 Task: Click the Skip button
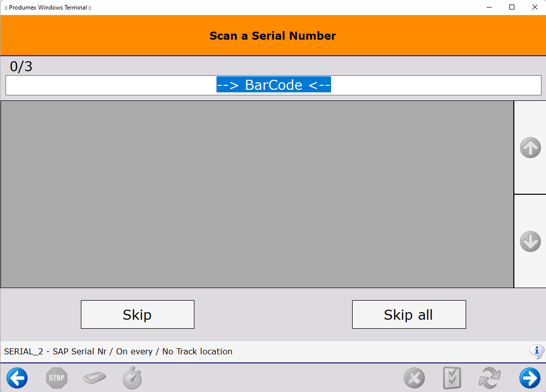[138, 314]
